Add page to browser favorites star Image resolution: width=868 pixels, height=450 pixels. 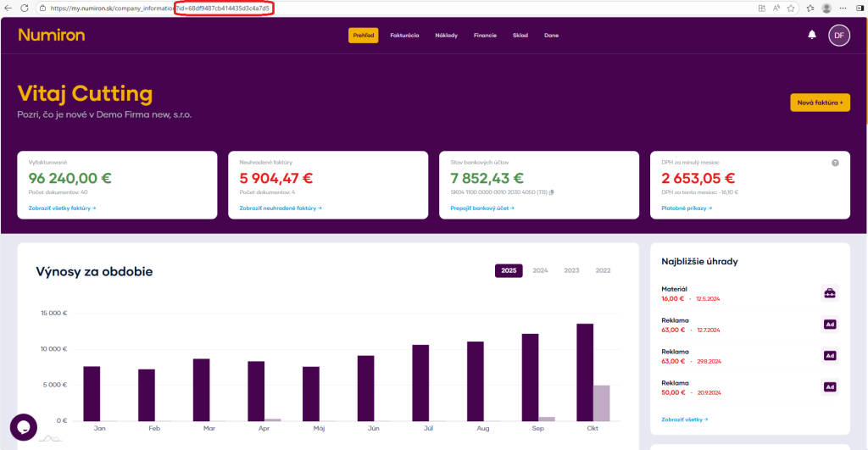(x=790, y=8)
